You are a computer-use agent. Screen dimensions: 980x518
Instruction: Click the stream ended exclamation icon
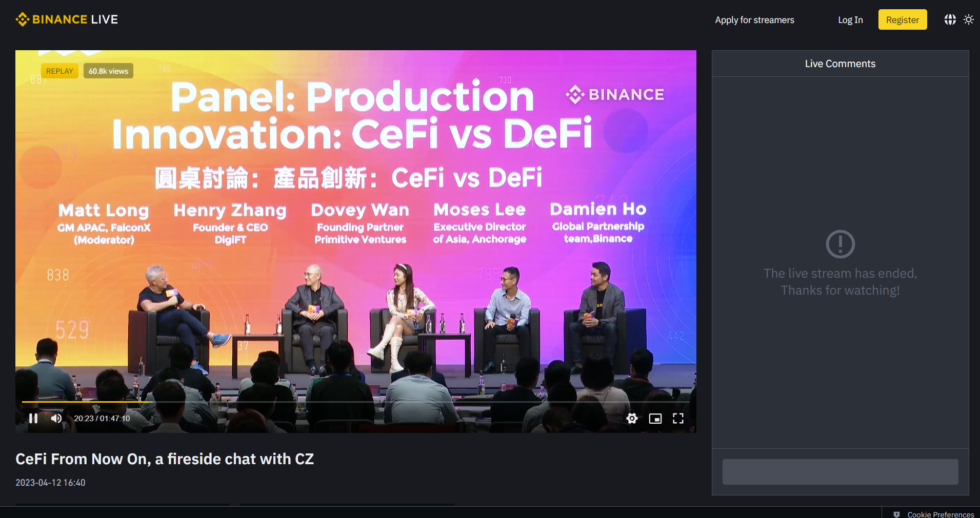840,244
